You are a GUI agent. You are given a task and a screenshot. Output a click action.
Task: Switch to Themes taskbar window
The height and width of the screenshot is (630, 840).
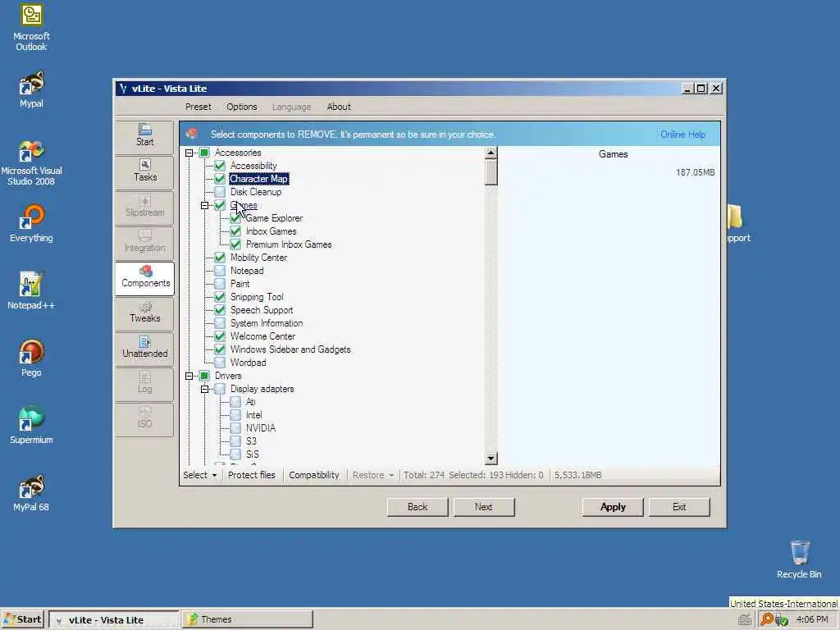pyautogui.click(x=248, y=619)
